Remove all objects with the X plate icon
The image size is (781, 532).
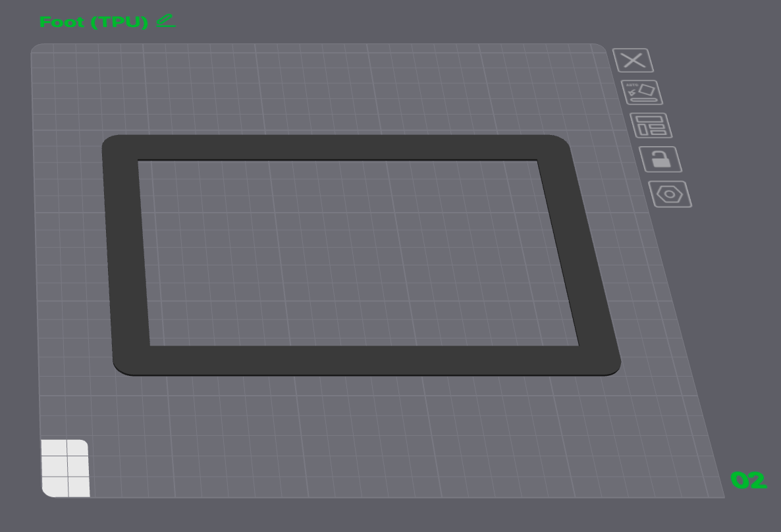[x=633, y=61]
